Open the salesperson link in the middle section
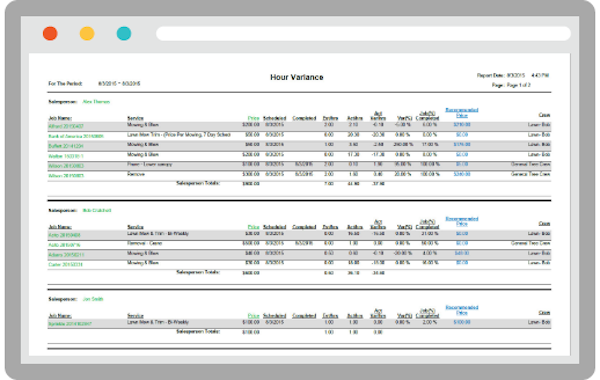Screen dimensions: 600x380 click(x=97, y=210)
